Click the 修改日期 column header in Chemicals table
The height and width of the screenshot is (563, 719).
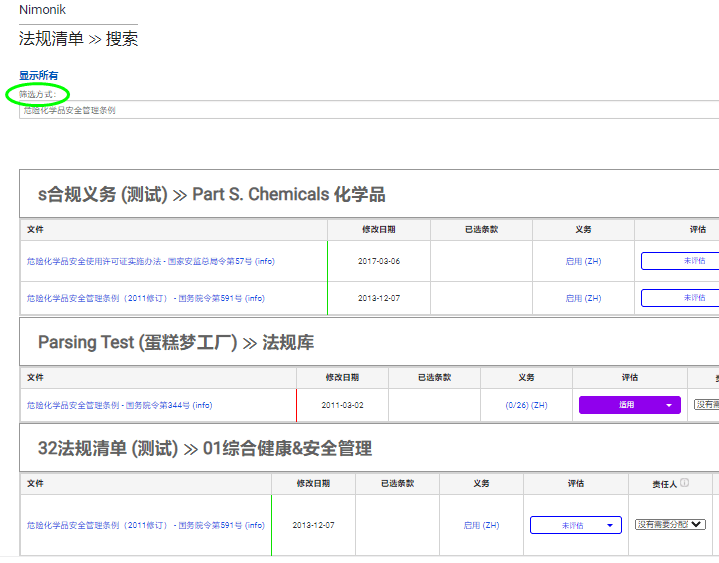point(378,229)
